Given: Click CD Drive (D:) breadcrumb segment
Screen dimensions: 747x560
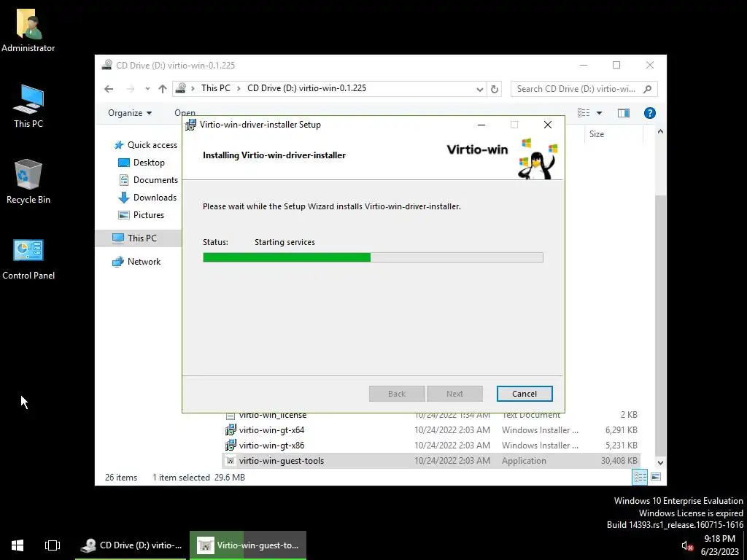Looking at the screenshot, I should [307, 88].
